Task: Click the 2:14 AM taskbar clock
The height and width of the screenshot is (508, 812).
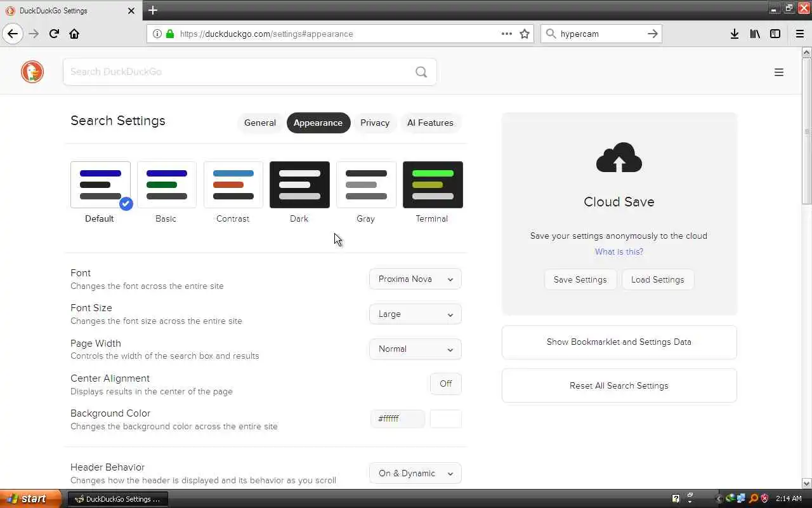Action: (789, 498)
